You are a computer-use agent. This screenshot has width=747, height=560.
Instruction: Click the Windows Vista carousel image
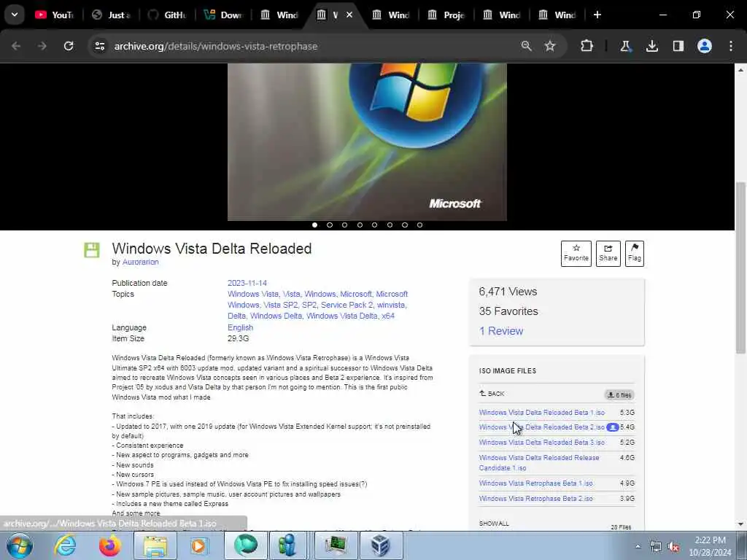(x=367, y=142)
